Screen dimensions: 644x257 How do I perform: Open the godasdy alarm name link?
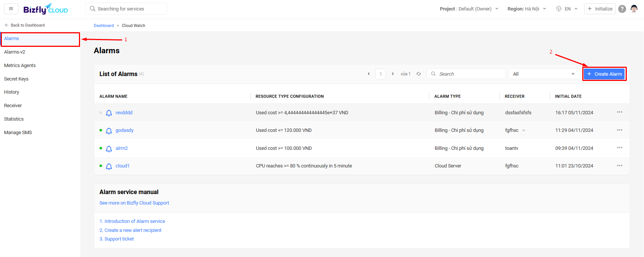[125, 130]
